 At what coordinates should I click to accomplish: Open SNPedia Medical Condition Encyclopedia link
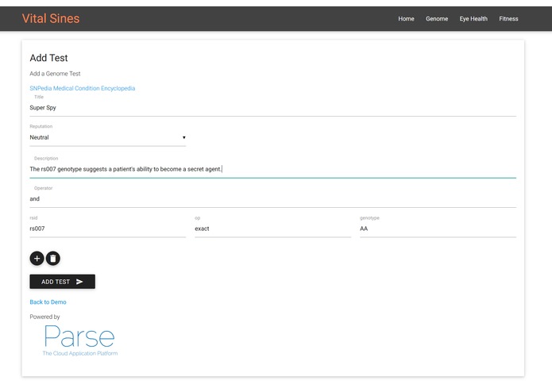(x=83, y=88)
